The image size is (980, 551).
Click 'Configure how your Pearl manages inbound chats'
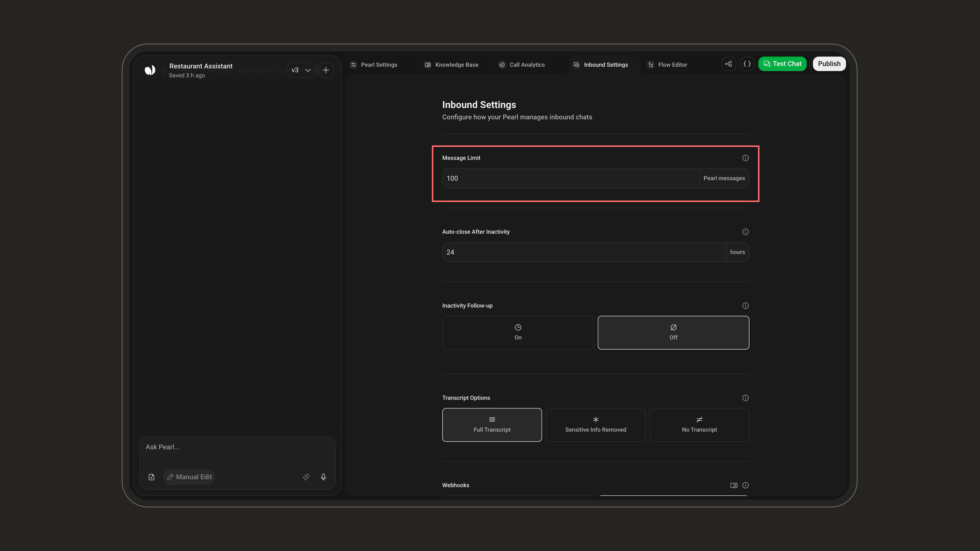pos(517,117)
